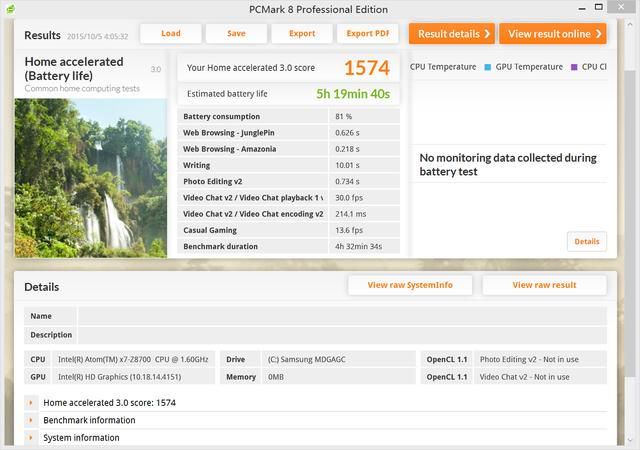Click the results date 2015/10/5 4:05:32
The width and height of the screenshot is (640, 450).
point(98,36)
